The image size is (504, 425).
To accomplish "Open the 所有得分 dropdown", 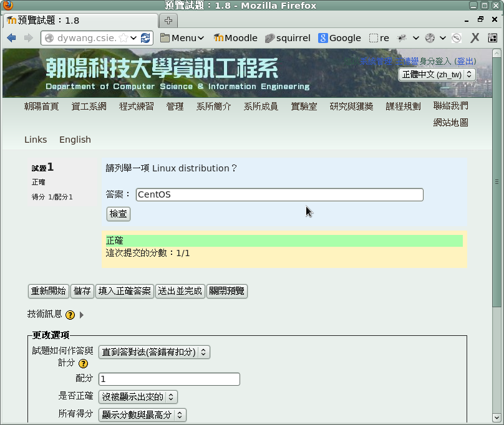I will [x=142, y=414].
